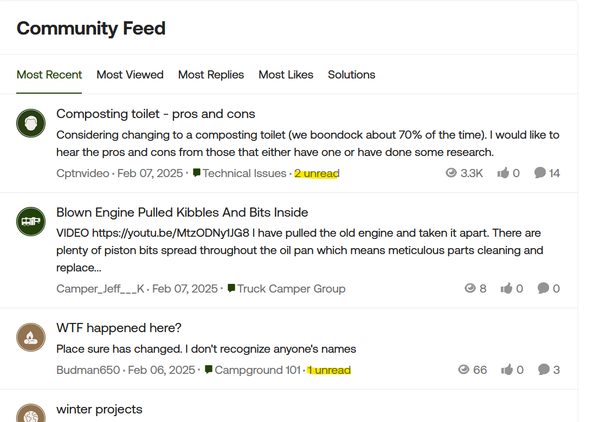The image size is (600, 422).
Task: Click comment bubble icon on Blown Engine post
Action: (x=543, y=289)
